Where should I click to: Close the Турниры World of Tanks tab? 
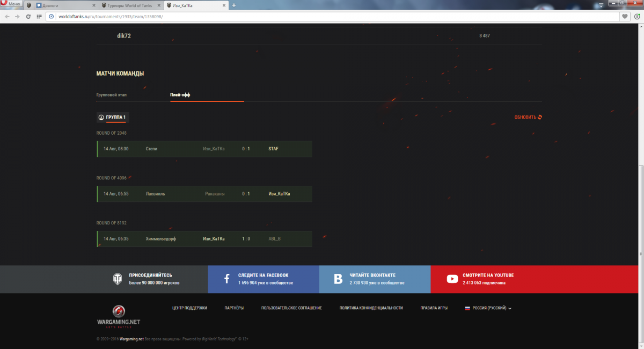pos(160,5)
